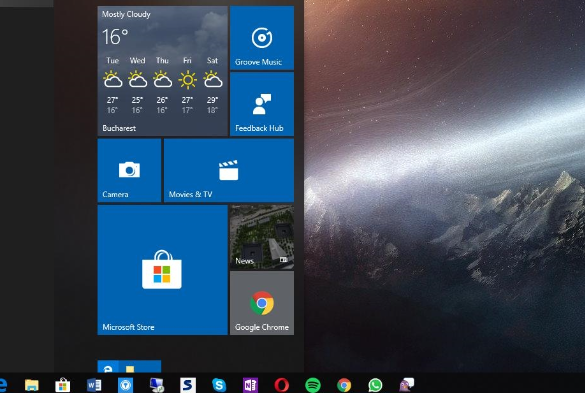This screenshot has width=585, height=393.
Task: Open the Bucharest weather tile
Action: coord(163,71)
